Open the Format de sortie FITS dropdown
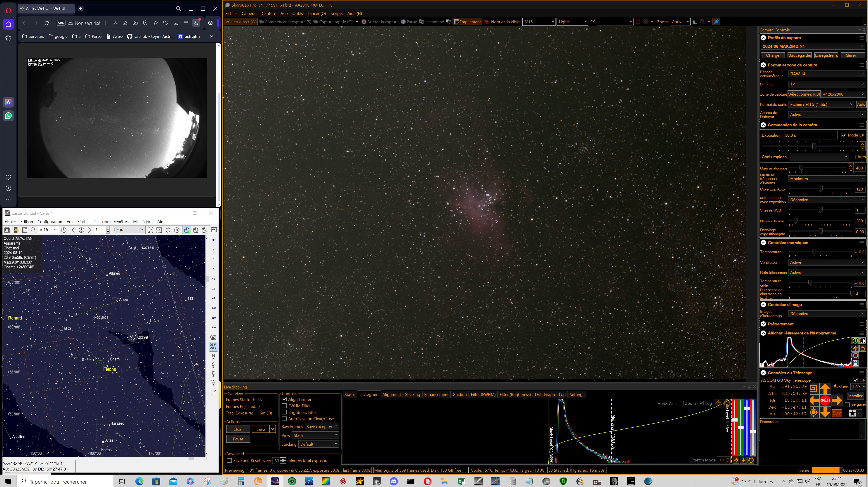This screenshot has width=868, height=487. (821, 104)
